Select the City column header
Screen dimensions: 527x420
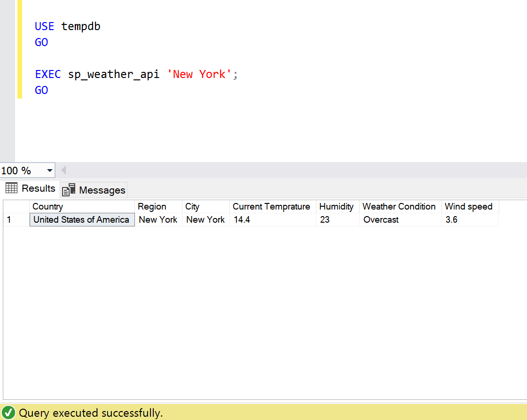coord(192,206)
